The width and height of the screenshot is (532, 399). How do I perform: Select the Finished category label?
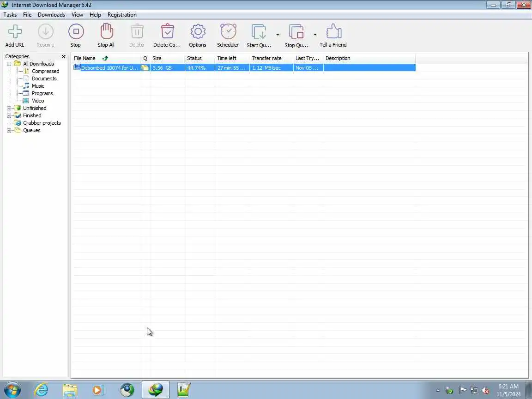pyautogui.click(x=32, y=116)
